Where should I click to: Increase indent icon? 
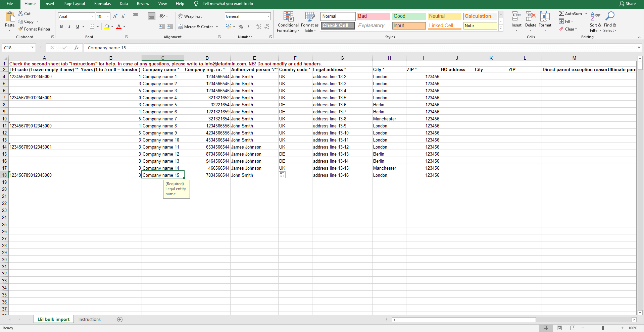tap(170, 26)
